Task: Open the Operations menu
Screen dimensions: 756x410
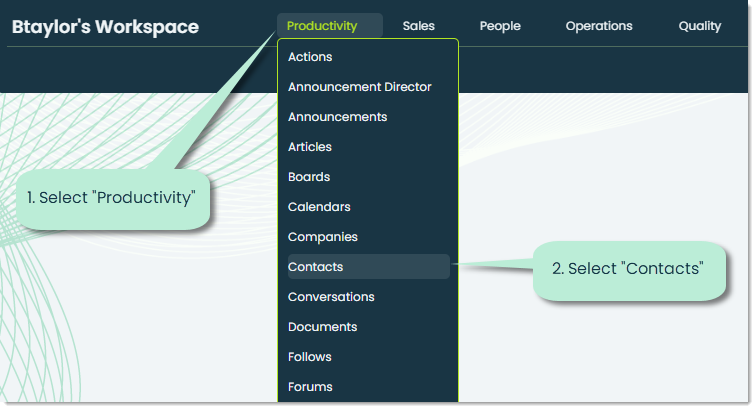Action: [x=599, y=26]
